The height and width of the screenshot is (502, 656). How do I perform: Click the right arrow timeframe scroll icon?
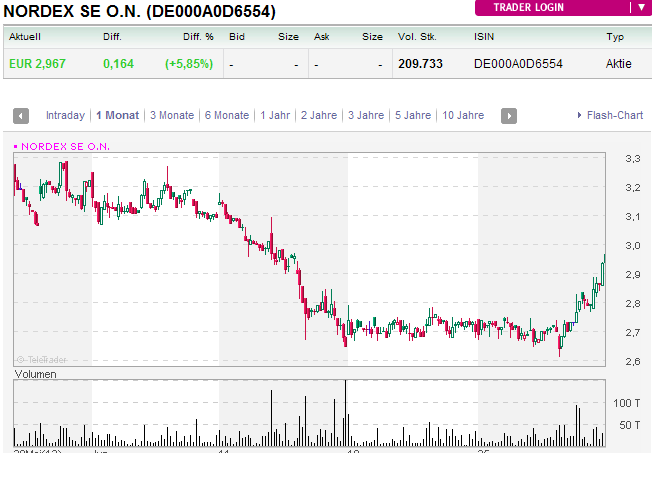coord(509,116)
